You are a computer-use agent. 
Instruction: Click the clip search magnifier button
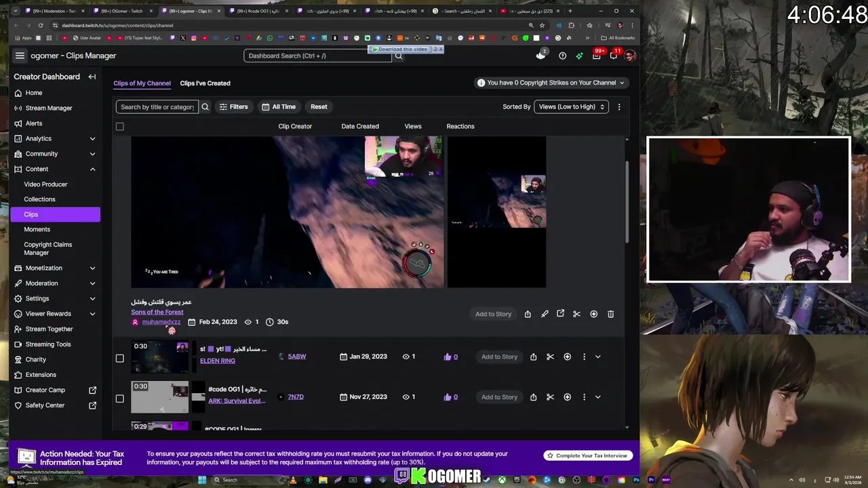pos(205,106)
